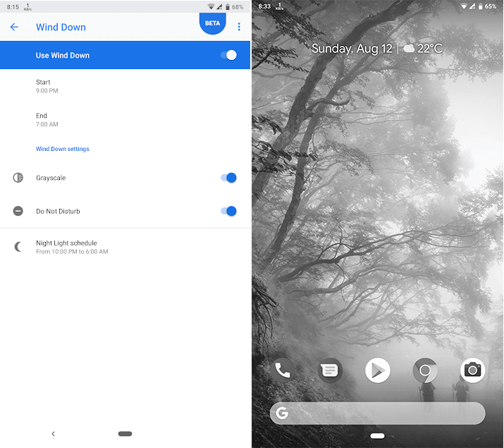Image resolution: width=504 pixels, height=448 pixels.
Task: Open Night Light schedule
Action: (x=125, y=247)
